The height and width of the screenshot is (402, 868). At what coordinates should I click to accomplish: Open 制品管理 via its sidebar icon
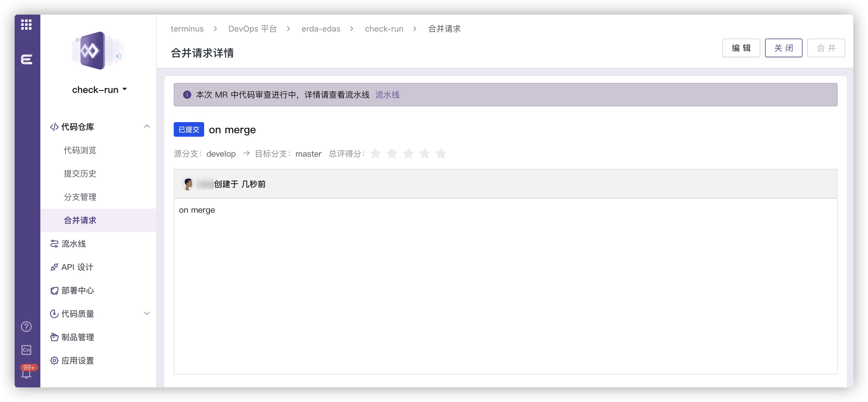54,337
